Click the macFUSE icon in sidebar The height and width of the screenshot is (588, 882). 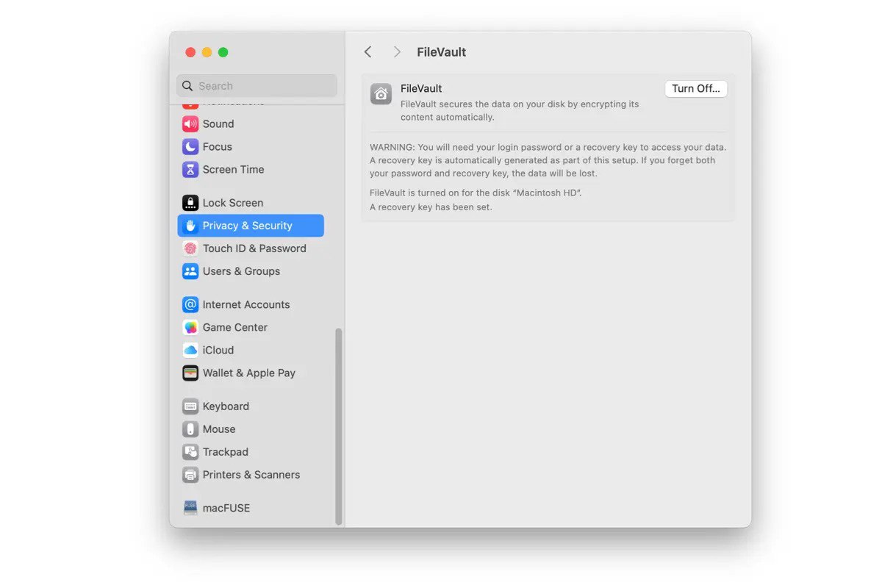click(190, 508)
